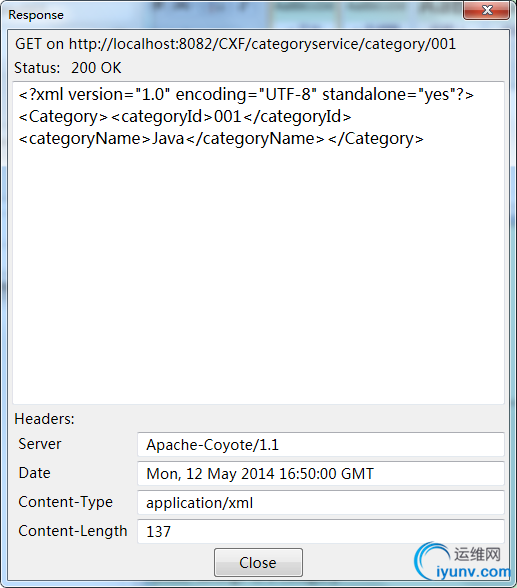Click the "200 OK" status text
Viewport: 517px width, 588px height.
tap(96, 68)
